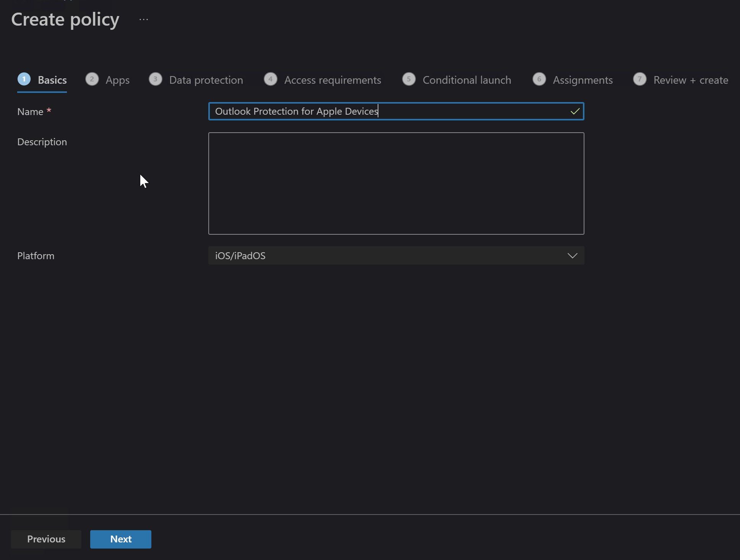The height and width of the screenshot is (560, 740).
Task: Click the step 2 circle for Apps
Action: 92,79
